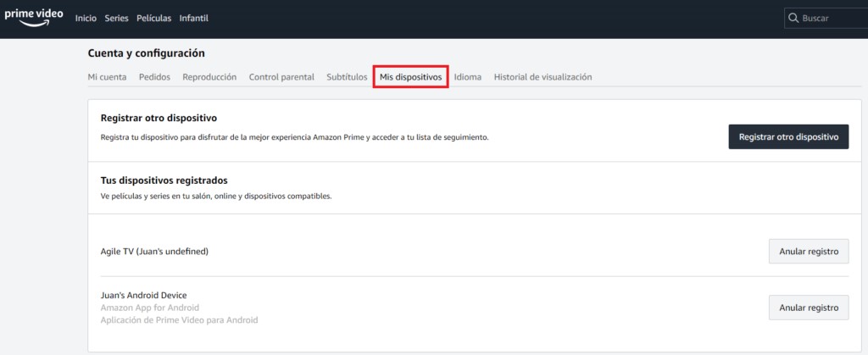Open Historial de visualización tab
868x355 pixels.
(x=542, y=77)
